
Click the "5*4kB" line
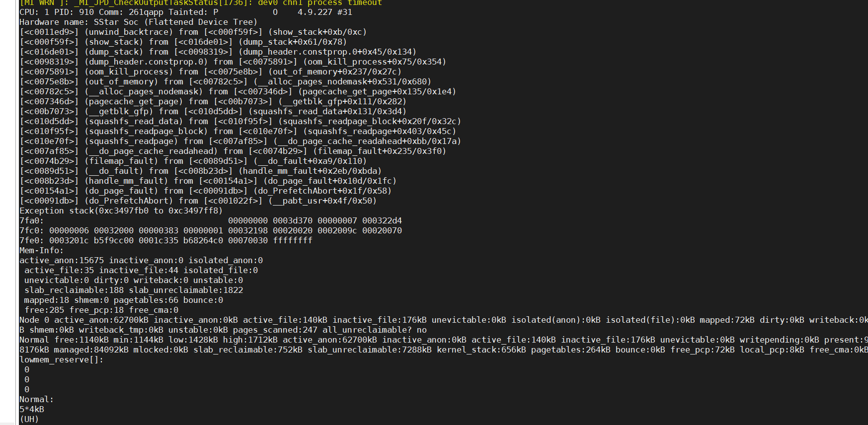tap(32, 409)
